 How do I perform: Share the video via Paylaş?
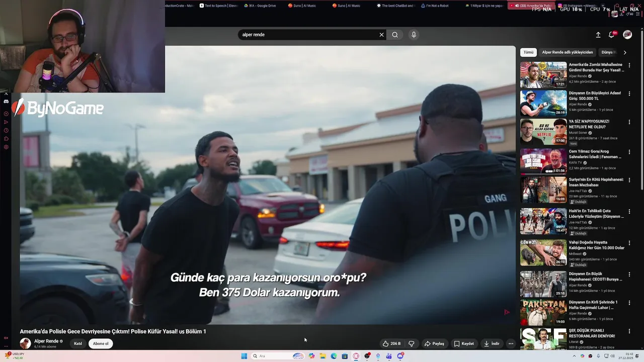(435, 343)
